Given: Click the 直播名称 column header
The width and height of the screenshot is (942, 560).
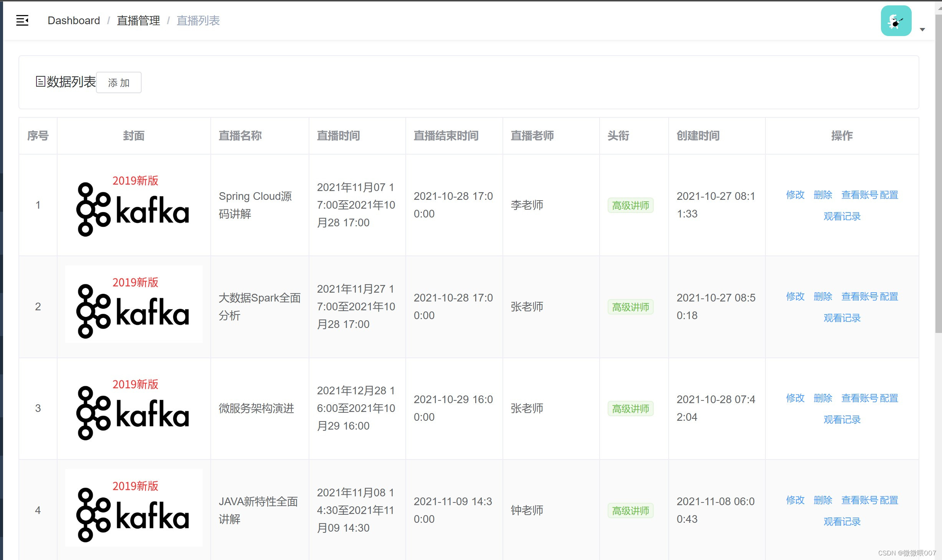Looking at the screenshot, I should (x=240, y=136).
